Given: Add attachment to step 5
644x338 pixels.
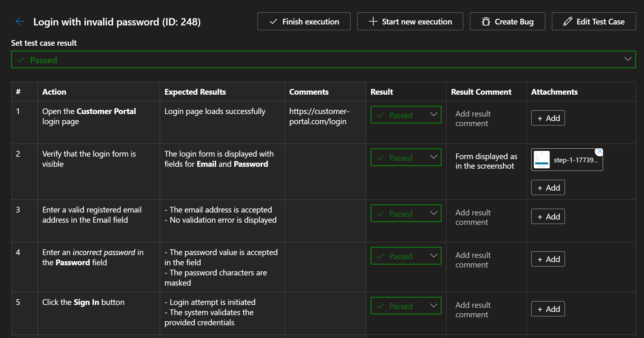Looking at the screenshot, I should pyautogui.click(x=548, y=309).
